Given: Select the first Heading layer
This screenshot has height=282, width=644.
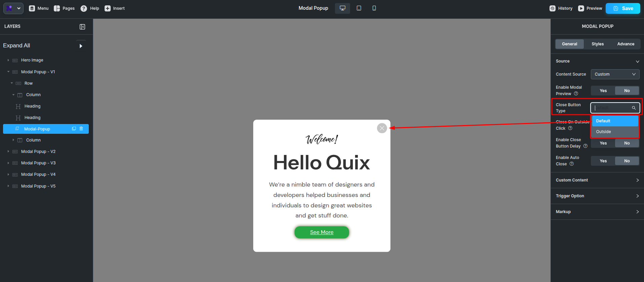Looking at the screenshot, I should pyautogui.click(x=32, y=106).
